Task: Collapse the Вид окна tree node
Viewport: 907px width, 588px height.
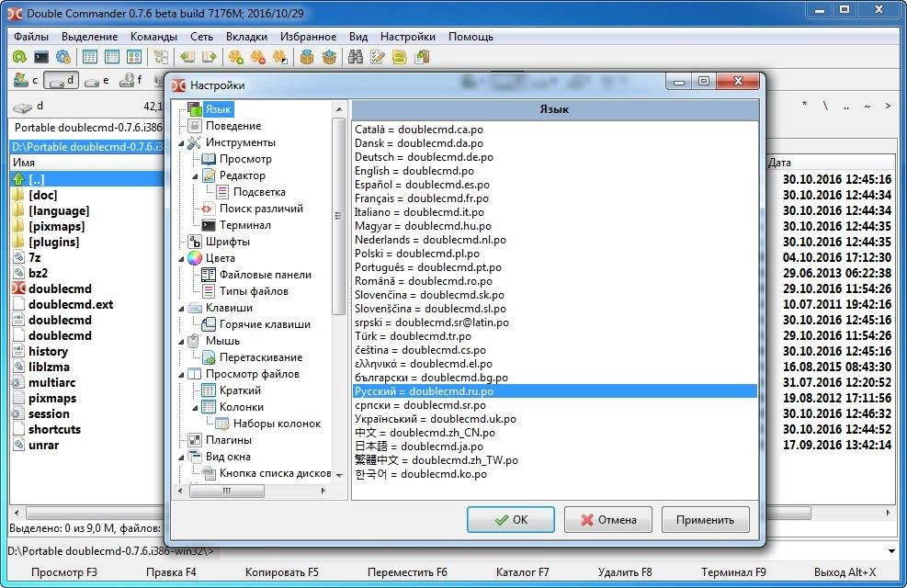Action: 181,457
